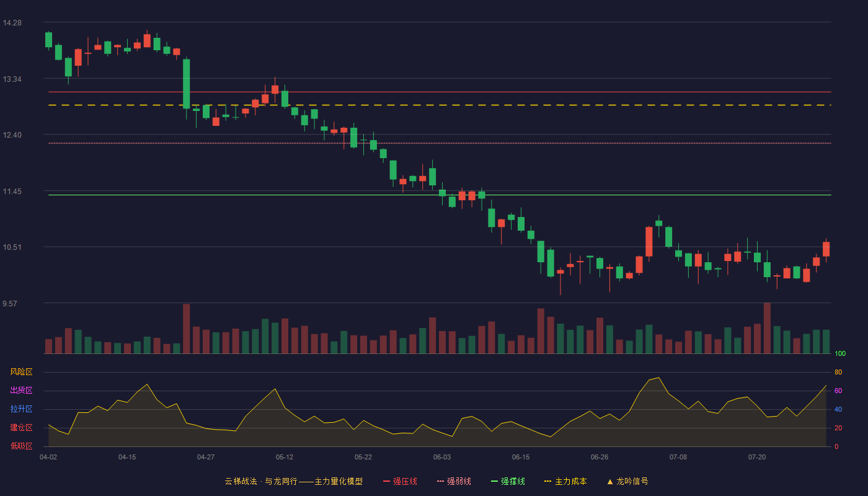Screen dimensions: 868x496
Task: Click the 06-03 date axis label
Action: [x=442, y=457]
